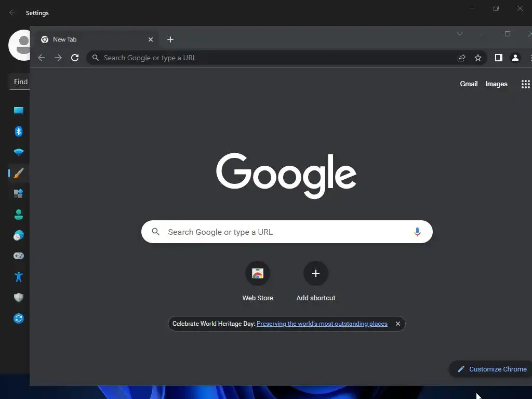The height and width of the screenshot is (399, 532).
Task: Click the Chrome forward navigation arrow
Action: tap(58, 58)
